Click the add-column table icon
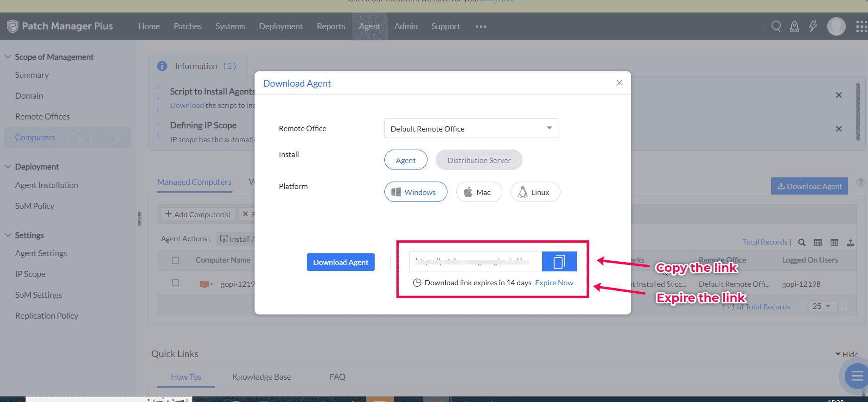This screenshot has height=402, width=868. [818, 242]
